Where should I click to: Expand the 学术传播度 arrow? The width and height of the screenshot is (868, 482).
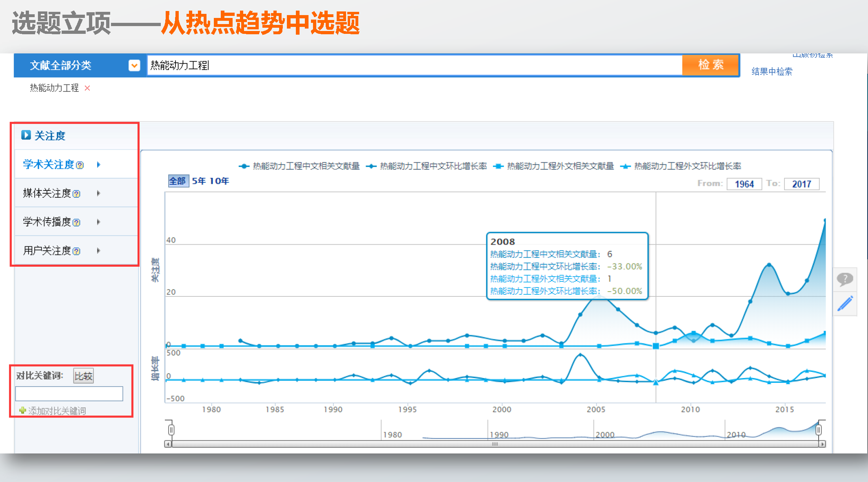click(x=98, y=222)
